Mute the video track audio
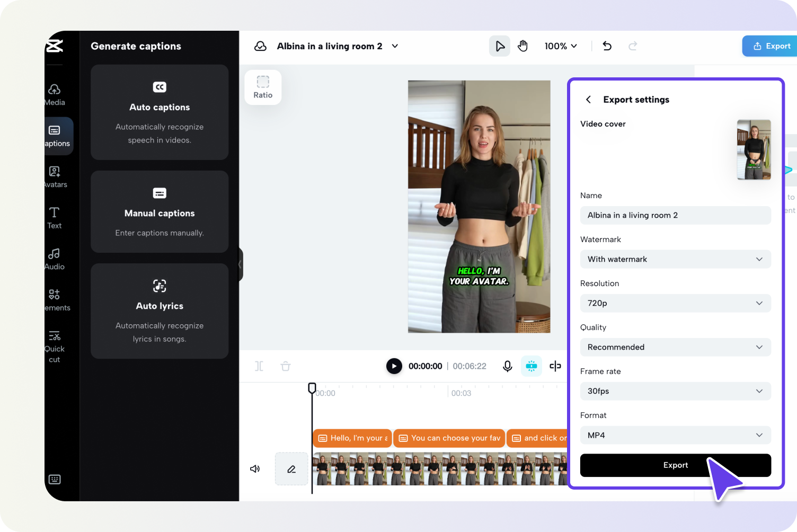 pyautogui.click(x=255, y=469)
